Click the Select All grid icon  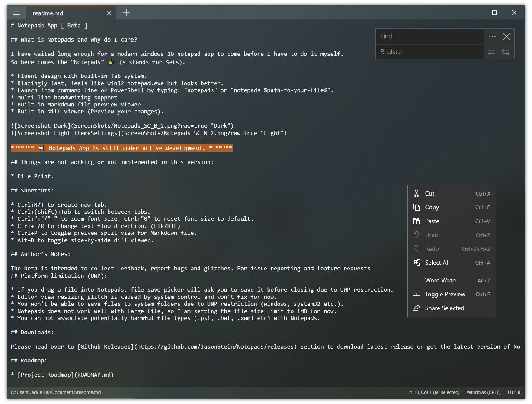pyautogui.click(x=417, y=263)
